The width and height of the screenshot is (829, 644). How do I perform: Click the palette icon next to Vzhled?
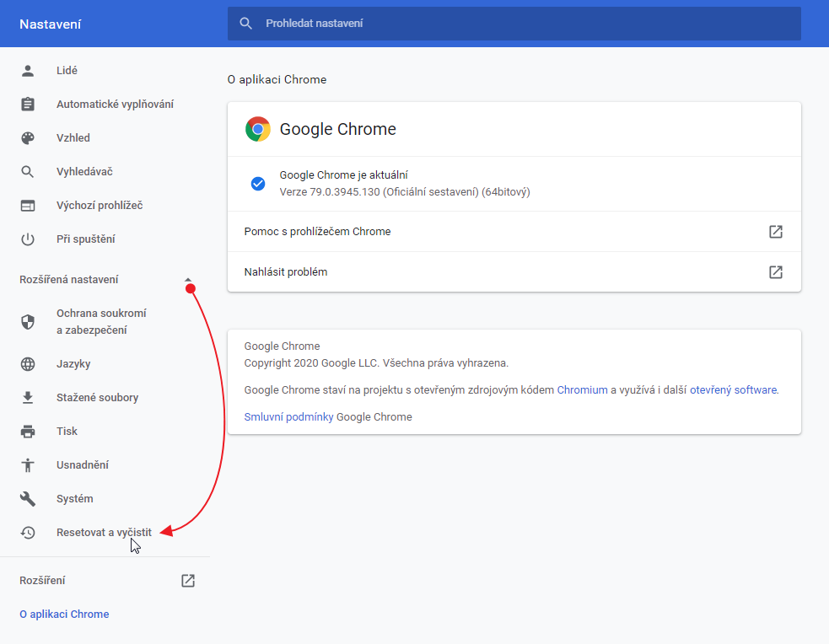pos(28,138)
